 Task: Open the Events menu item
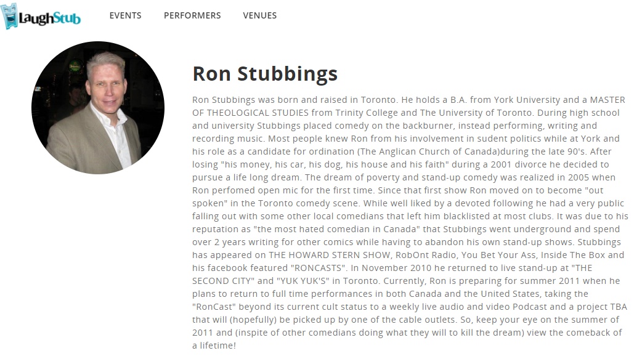point(125,15)
